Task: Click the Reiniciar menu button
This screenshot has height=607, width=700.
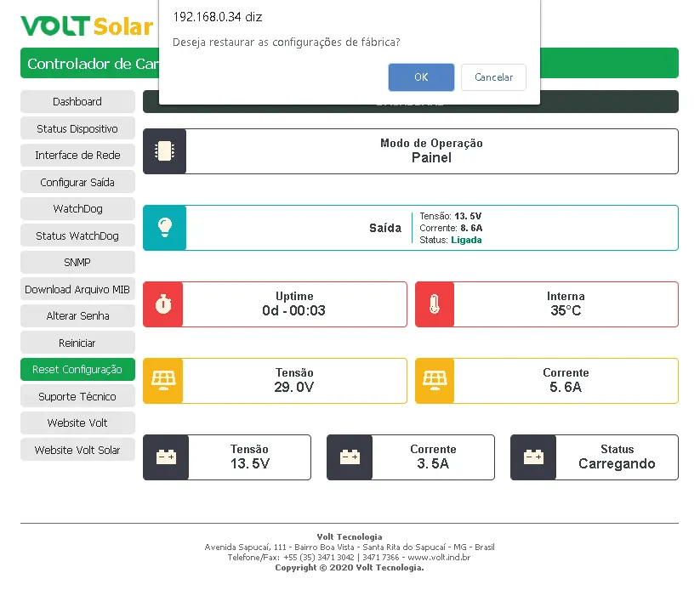Action: 77,343
